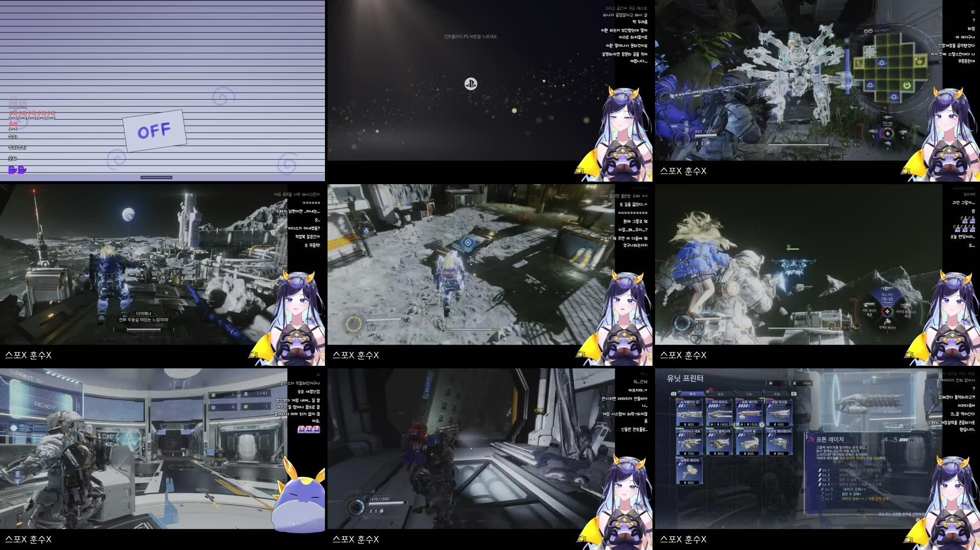Open the '기능' tab in unit printer
980x550 pixels.
point(749,394)
